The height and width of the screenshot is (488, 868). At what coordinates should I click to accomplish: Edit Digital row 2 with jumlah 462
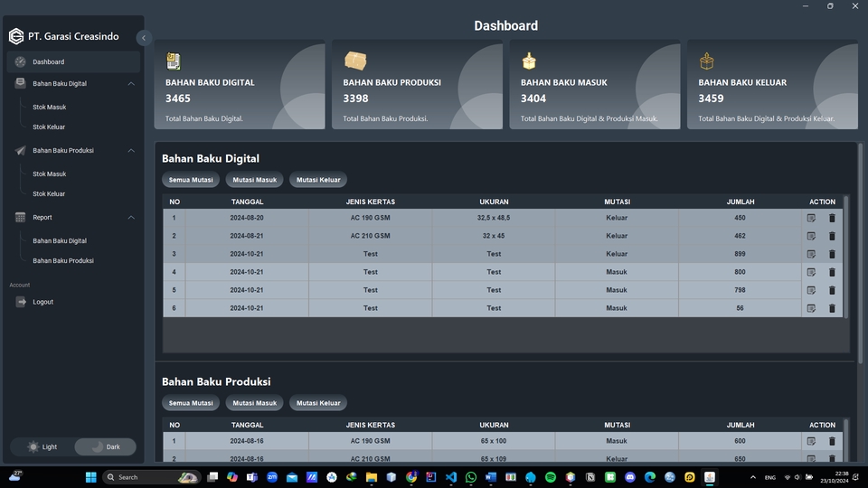pyautogui.click(x=811, y=236)
